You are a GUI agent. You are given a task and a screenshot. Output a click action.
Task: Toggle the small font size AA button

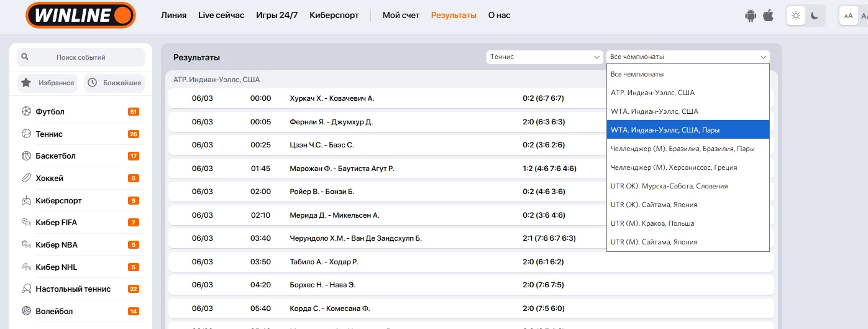pos(848,16)
